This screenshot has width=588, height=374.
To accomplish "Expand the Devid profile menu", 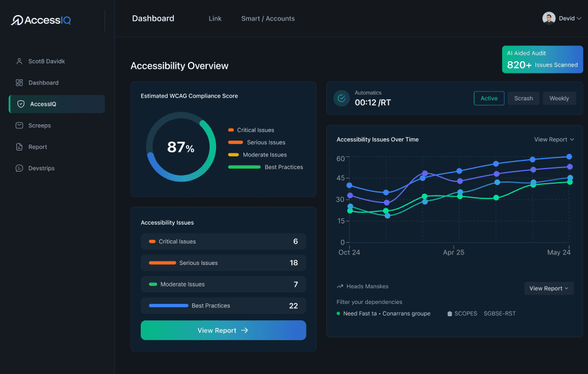I will tap(562, 18).
